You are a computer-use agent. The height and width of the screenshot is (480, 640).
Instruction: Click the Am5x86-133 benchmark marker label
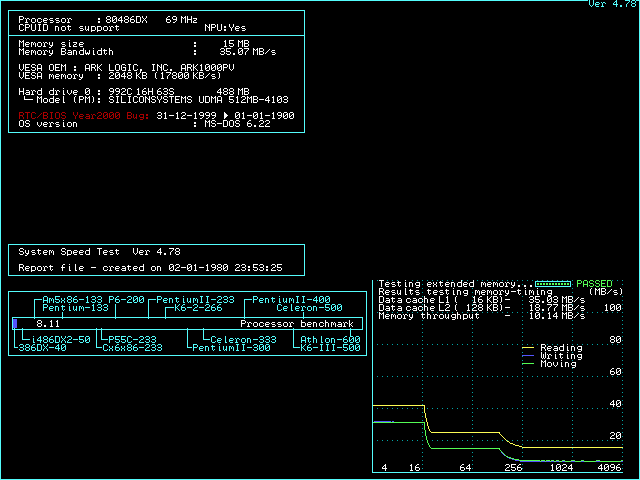(x=72, y=300)
